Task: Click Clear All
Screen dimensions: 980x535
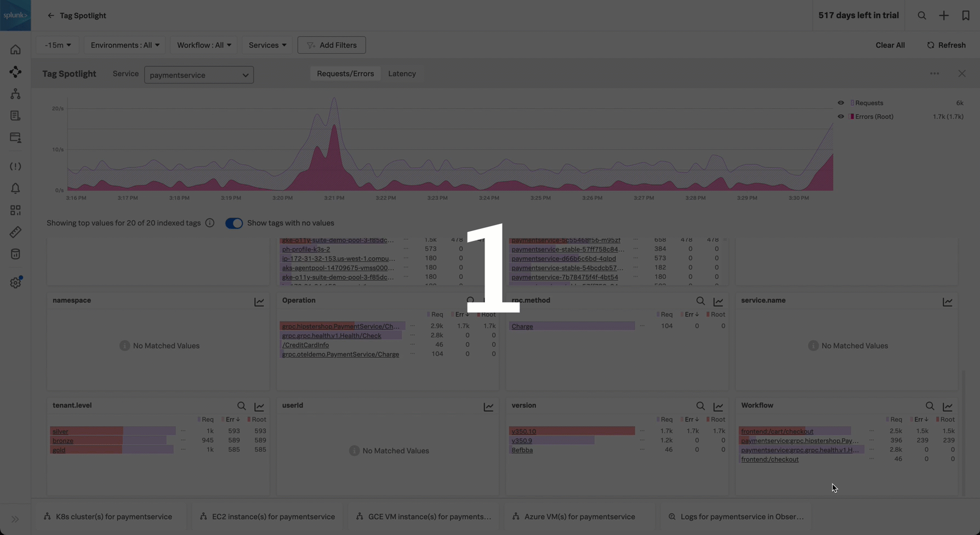Action: click(890, 45)
